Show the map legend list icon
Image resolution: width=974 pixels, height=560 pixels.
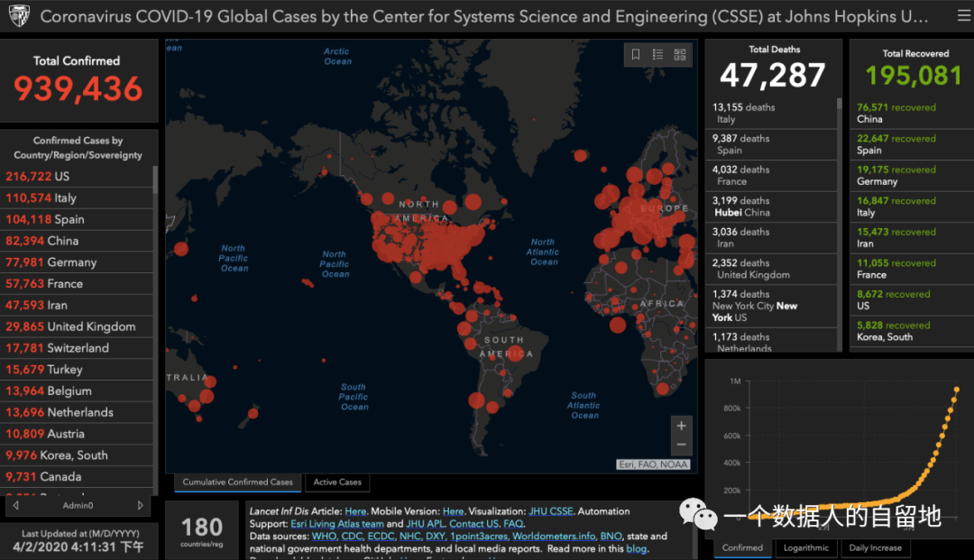click(657, 55)
